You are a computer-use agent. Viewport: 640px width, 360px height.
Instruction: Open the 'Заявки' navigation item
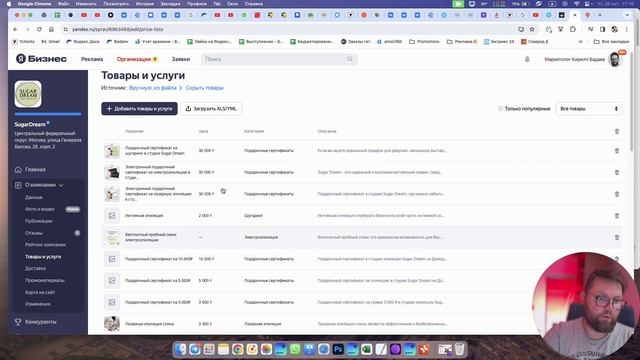tap(181, 59)
